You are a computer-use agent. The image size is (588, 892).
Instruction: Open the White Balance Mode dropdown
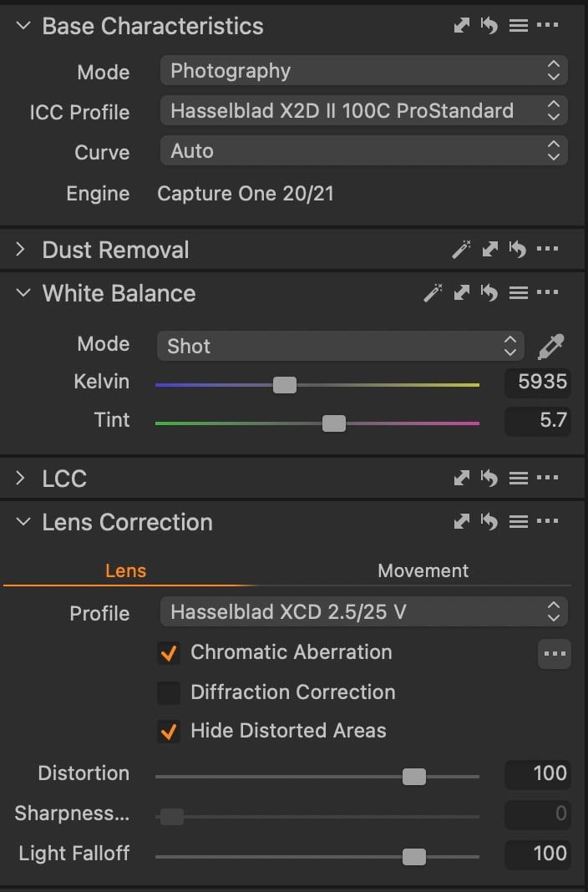pos(340,346)
